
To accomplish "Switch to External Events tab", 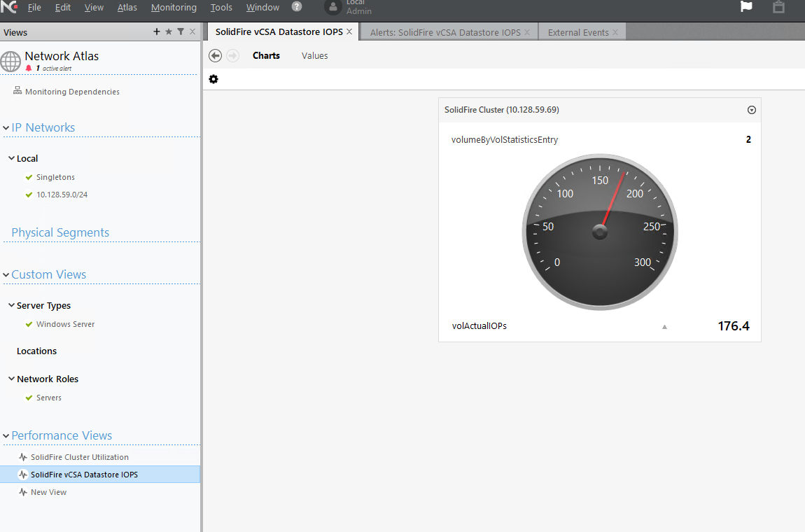I will 578,32.
